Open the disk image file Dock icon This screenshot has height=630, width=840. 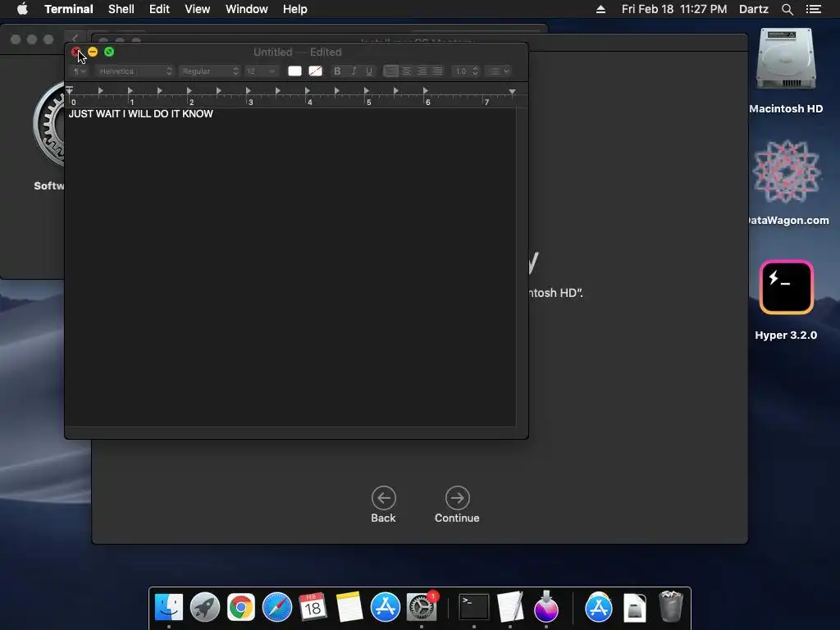pos(635,608)
